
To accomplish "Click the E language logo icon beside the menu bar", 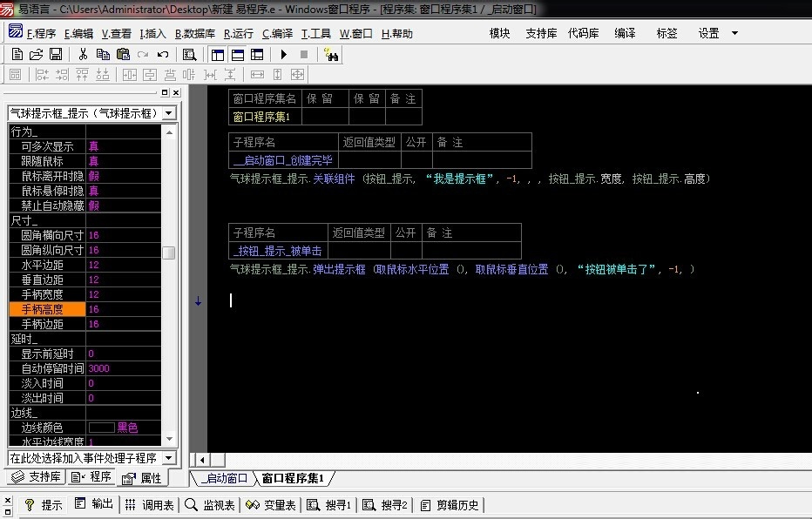I will (16, 31).
